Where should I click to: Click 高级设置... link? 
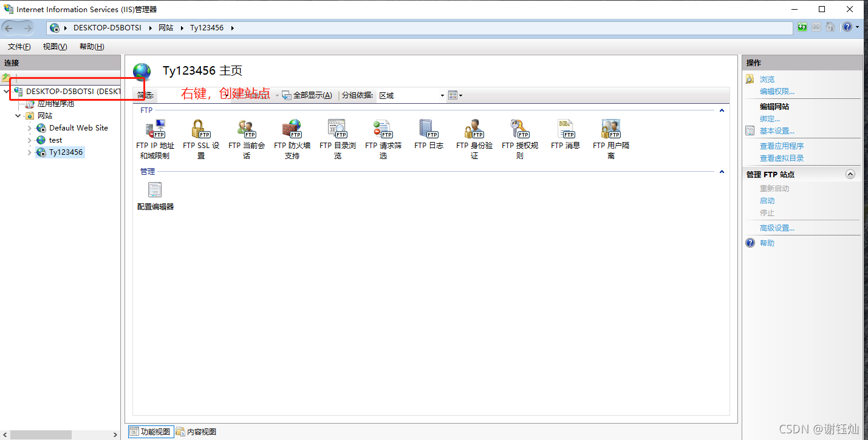pyautogui.click(x=777, y=228)
